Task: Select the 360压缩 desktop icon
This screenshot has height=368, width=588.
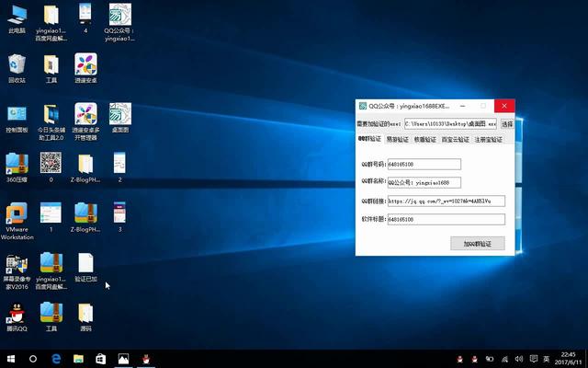Action: point(17,165)
